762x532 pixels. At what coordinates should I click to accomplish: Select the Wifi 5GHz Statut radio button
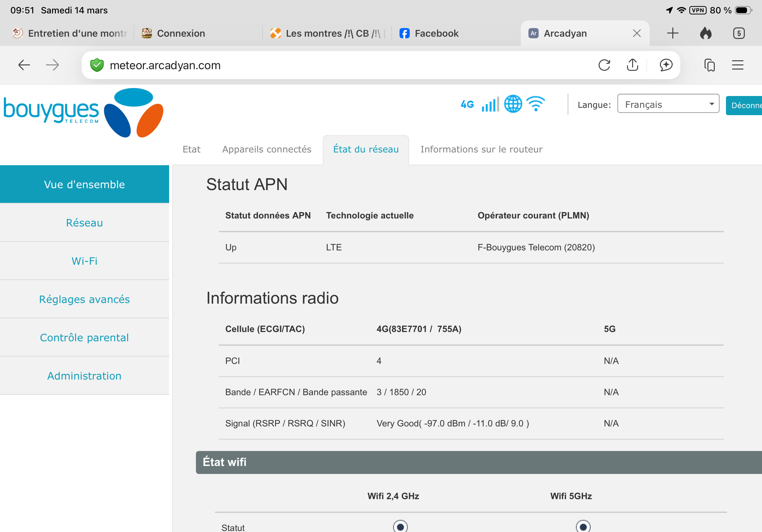click(583, 527)
